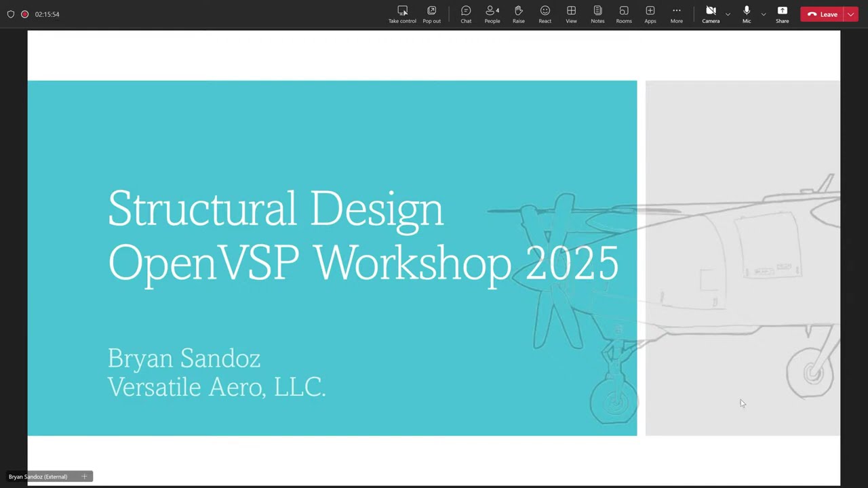Open the React emoji menu
Screen dimensions: 868x488
[545, 14]
